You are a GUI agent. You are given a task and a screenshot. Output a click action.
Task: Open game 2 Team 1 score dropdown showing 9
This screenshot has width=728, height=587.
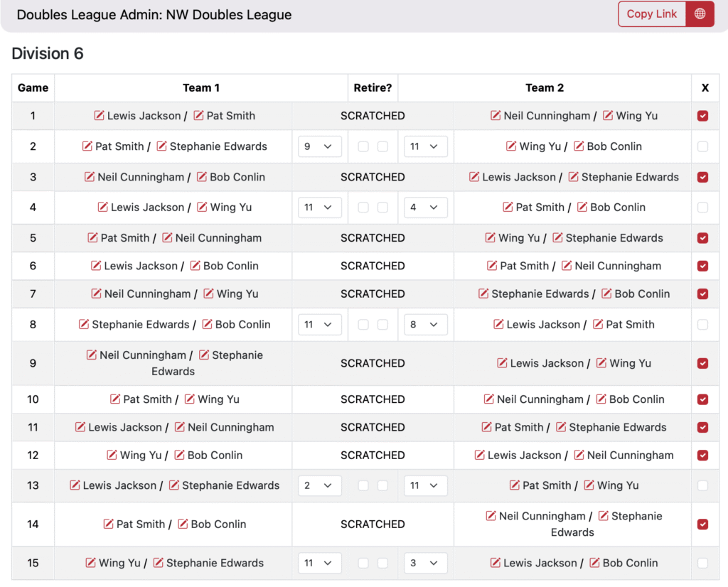click(x=319, y=146)
